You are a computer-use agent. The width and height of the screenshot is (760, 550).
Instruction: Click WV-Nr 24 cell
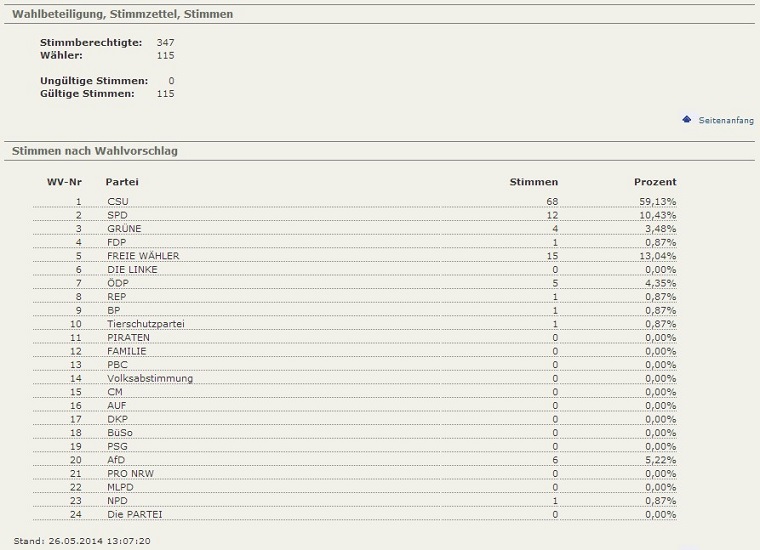[76, 514]
